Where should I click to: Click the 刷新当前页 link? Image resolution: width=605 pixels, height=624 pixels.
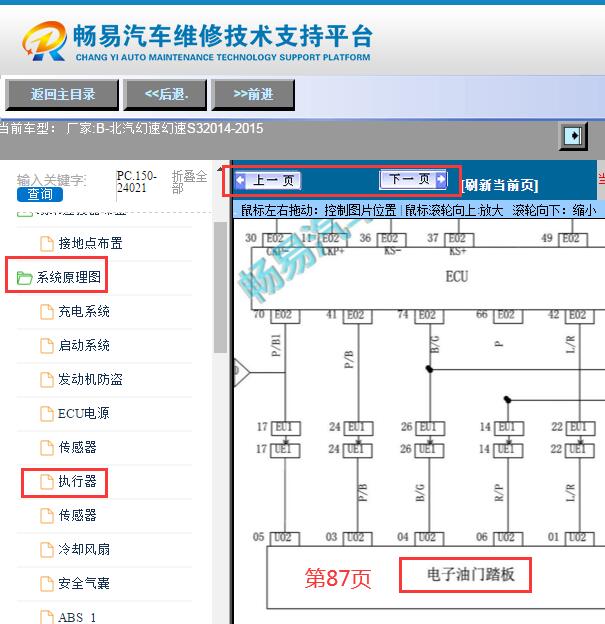[x=500, y=185]
